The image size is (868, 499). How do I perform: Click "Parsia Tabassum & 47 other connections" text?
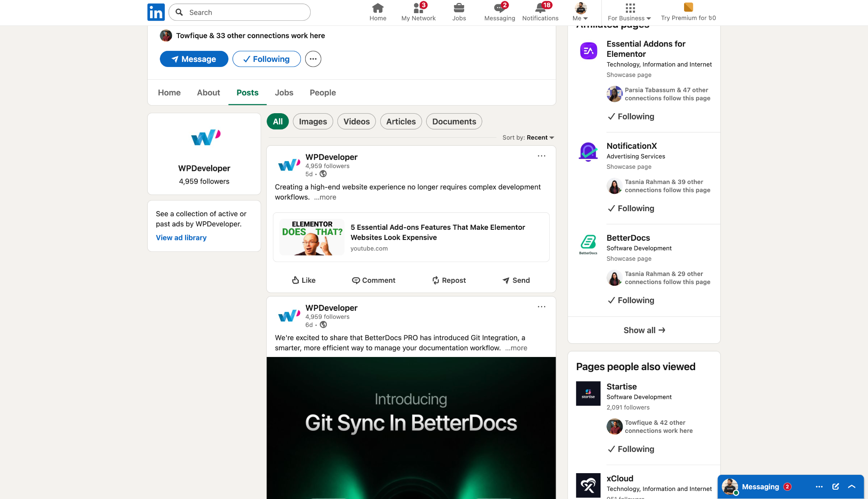coord(668,94)
